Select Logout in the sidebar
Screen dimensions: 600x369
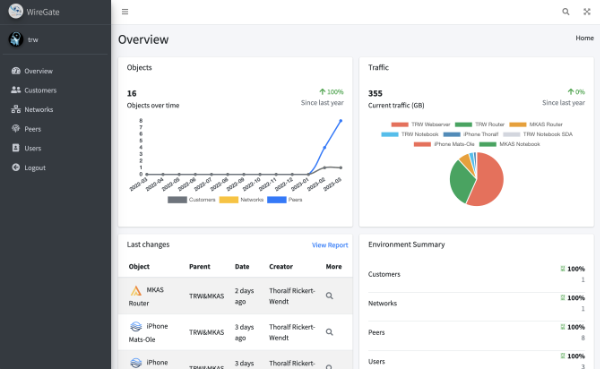(35, 168)
